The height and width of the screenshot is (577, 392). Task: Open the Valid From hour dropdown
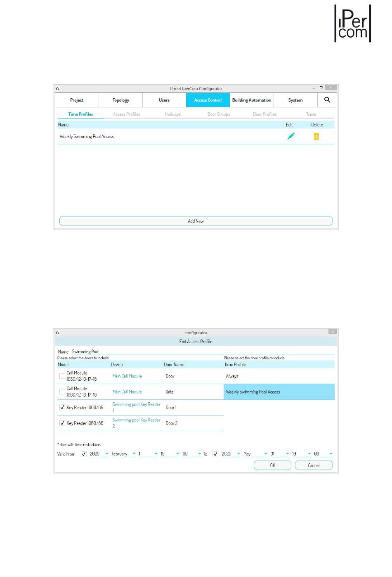[x=170, y=454]
